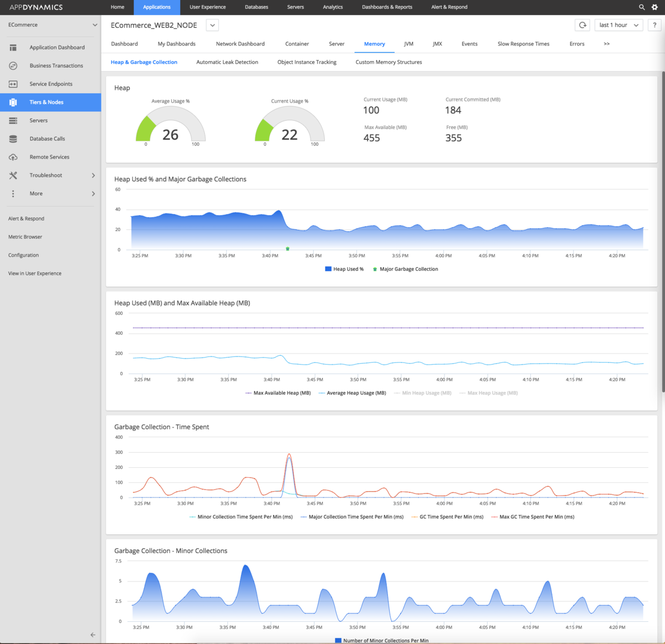Click the Average Usage % gauge
Viewport: 665px width, 644px height.
[171, 125]
